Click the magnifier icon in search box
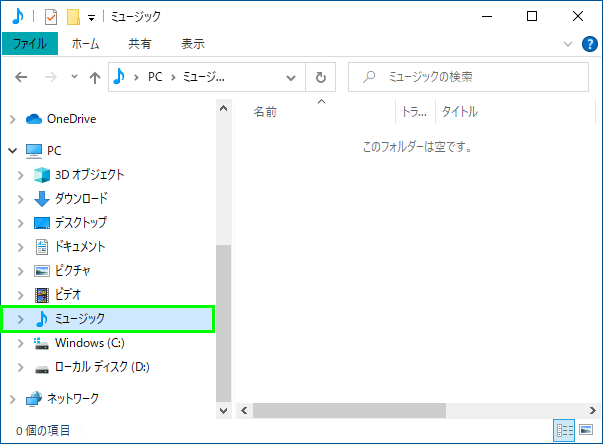 pyautogui.click(x=368, y=77)
